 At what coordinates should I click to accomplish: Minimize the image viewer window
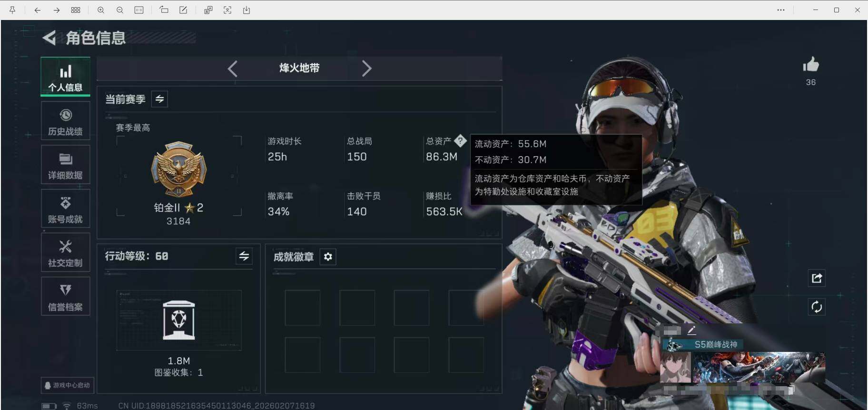816,10
